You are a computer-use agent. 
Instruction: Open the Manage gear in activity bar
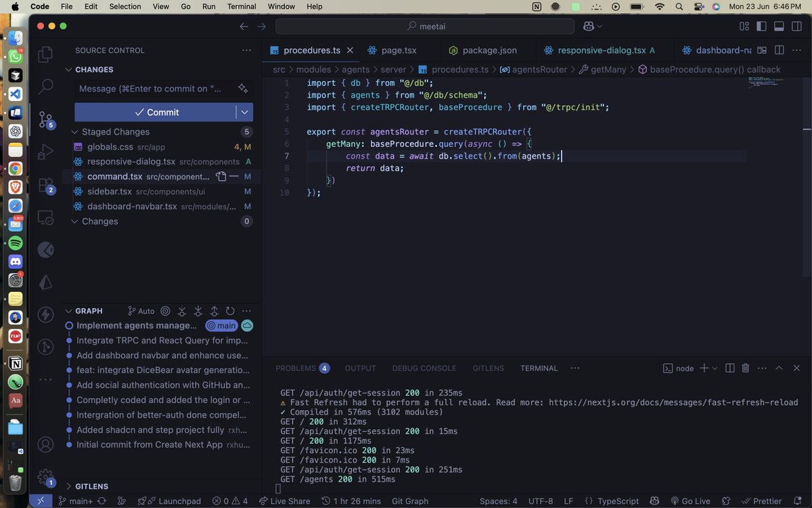[45, 477]
